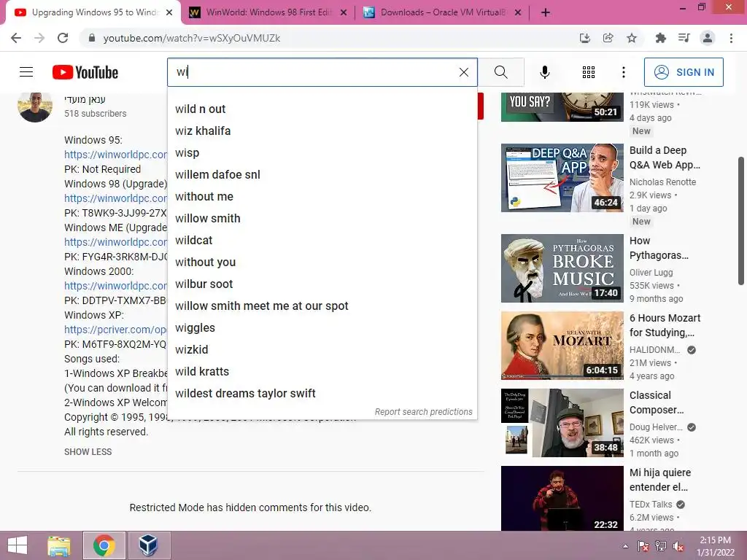Viewport: 747px width, 560px height.
Task: Close the Oracle VM VirtualBox tab
Action: click(x=518, y=13)
